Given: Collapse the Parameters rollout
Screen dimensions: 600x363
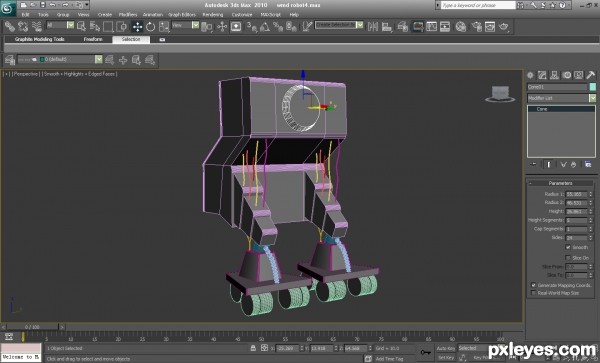Looking at the screenshot, I should click(x=561, y=183).
